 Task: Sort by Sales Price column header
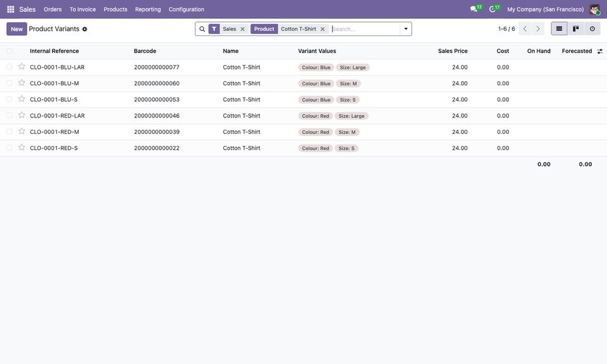453,51
